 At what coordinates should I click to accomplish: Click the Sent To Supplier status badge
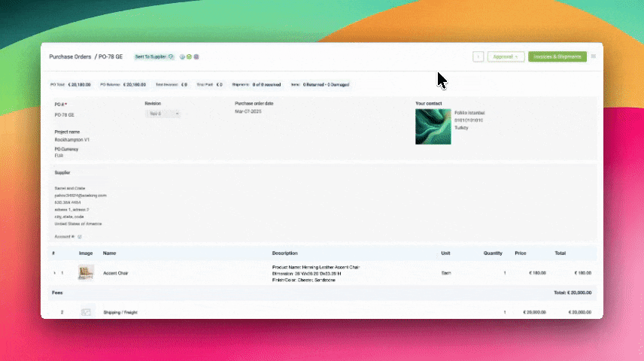point(154,56)
